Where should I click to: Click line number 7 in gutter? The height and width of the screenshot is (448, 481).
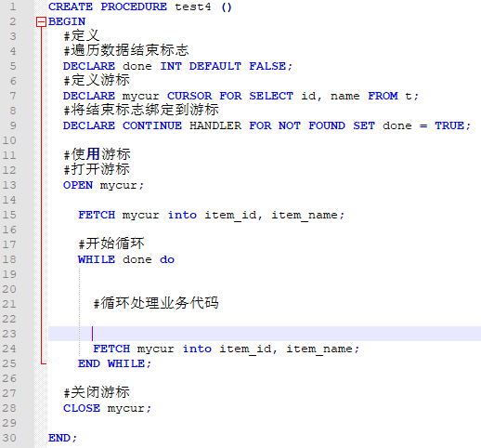click(13, 96)
